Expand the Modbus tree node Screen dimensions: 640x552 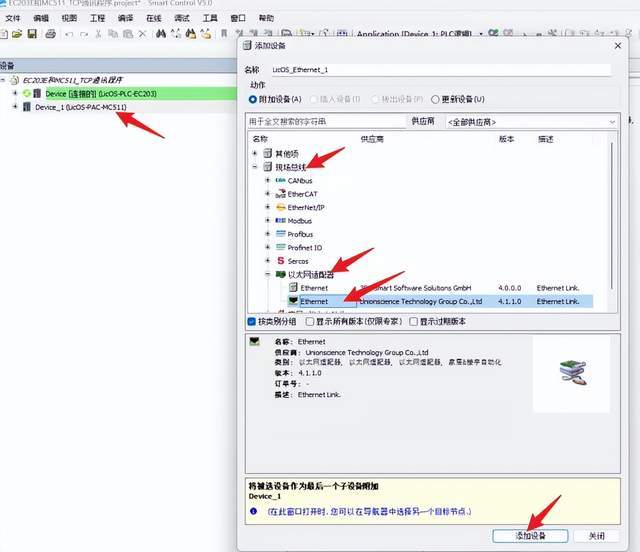click(267, 221)
